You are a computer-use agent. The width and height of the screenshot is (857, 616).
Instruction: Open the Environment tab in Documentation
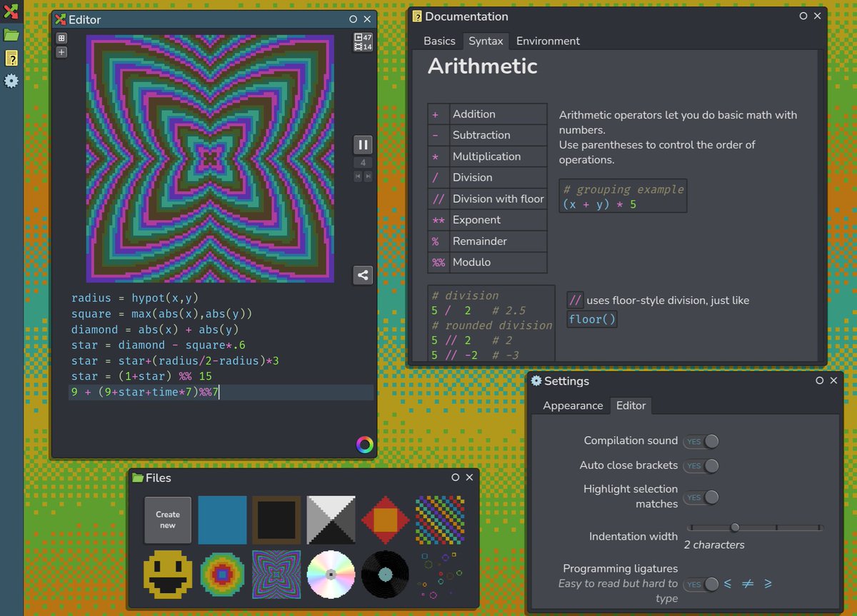pos(548,41)
